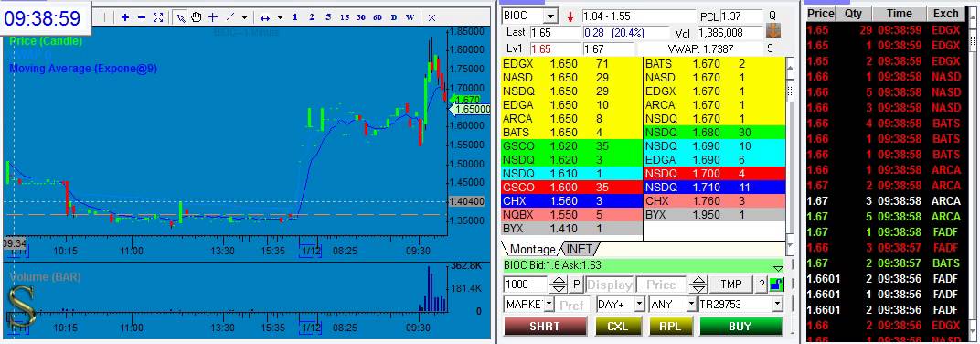Open the MARKET order type dropdown
Viewport: 980px width, 344px height.
(x=549, y=304)
